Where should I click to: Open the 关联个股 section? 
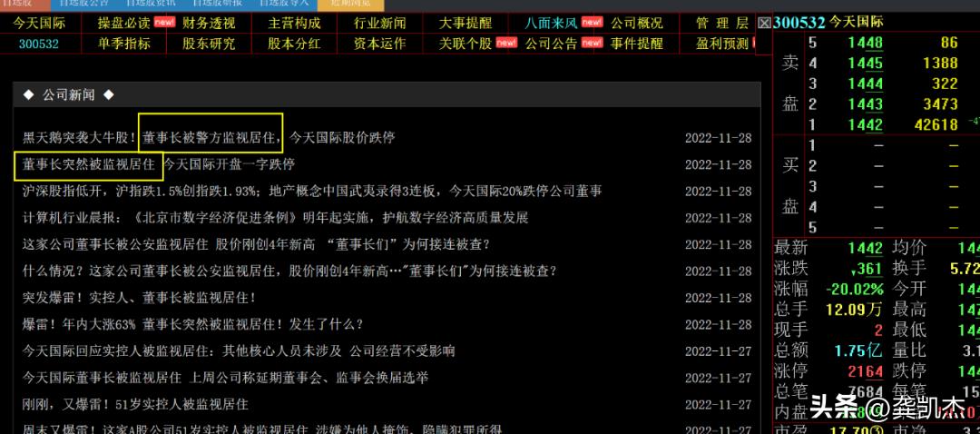[465, 44]
